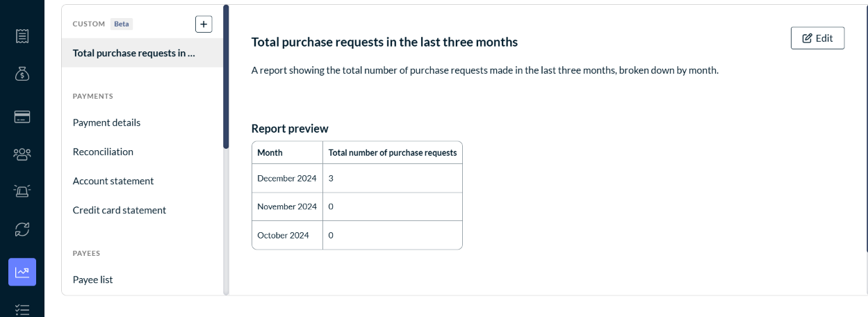Select the December 2024 table row
The height and width of the screenshot is (317, 868).
(357, 178)
